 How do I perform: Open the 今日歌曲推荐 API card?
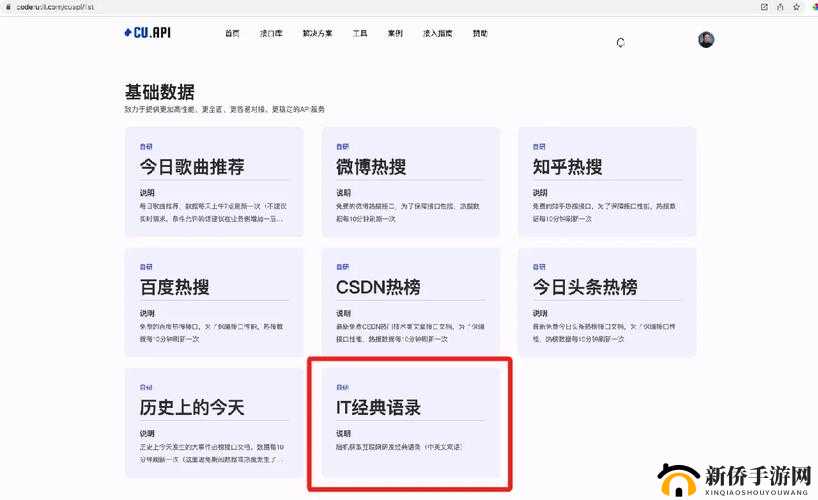(214, 182)
